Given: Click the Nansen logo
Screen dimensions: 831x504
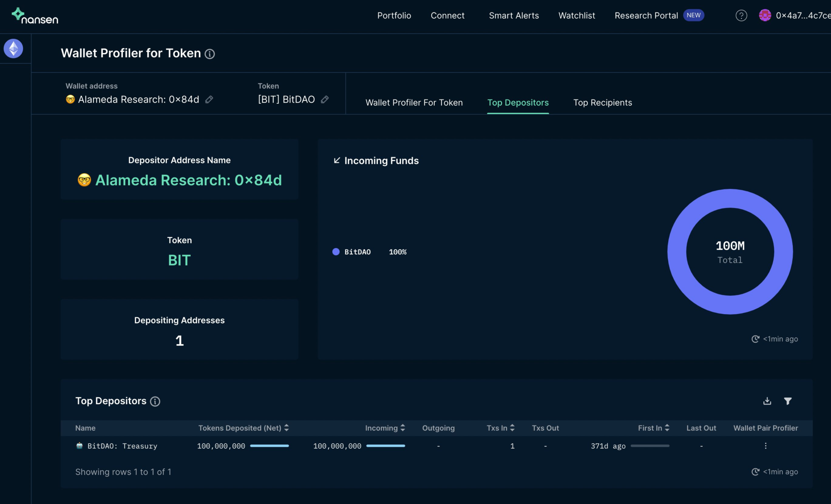Looking at the screenshot, I should [x=35, y=16].
